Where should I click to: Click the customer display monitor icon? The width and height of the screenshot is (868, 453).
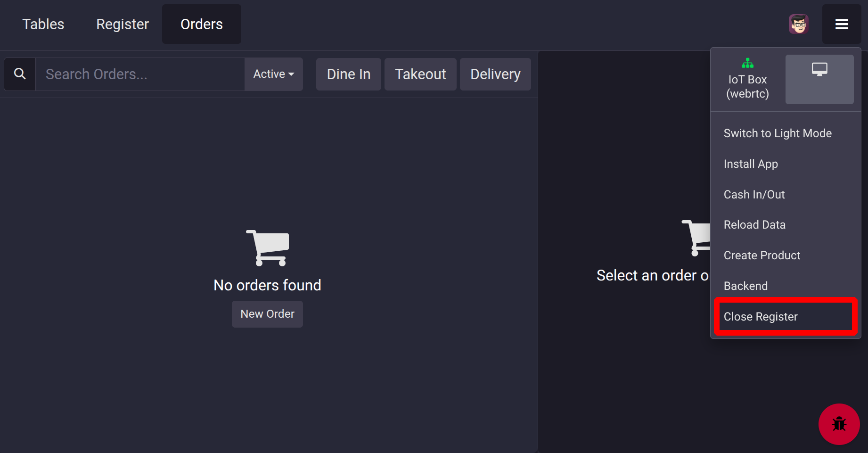pos(819,70)
